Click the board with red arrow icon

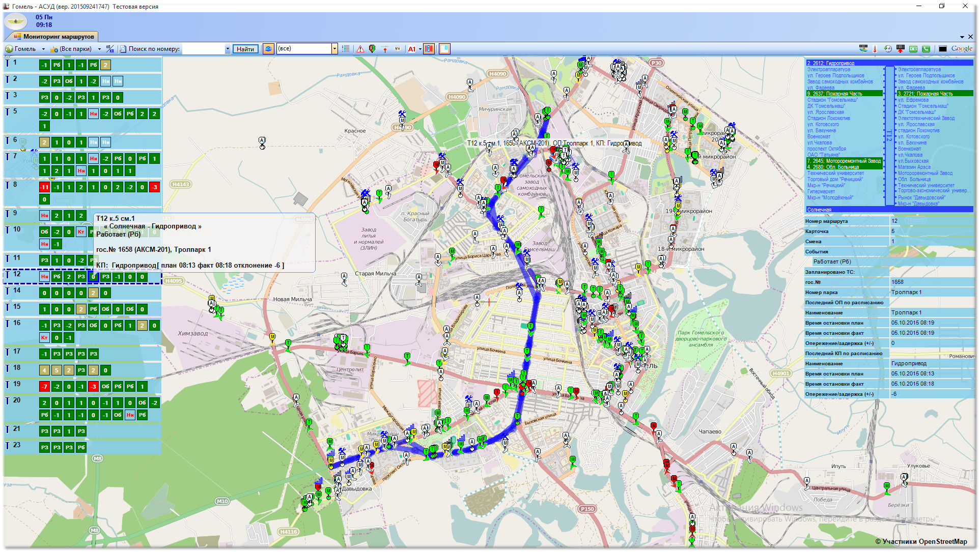coord(901,49)
